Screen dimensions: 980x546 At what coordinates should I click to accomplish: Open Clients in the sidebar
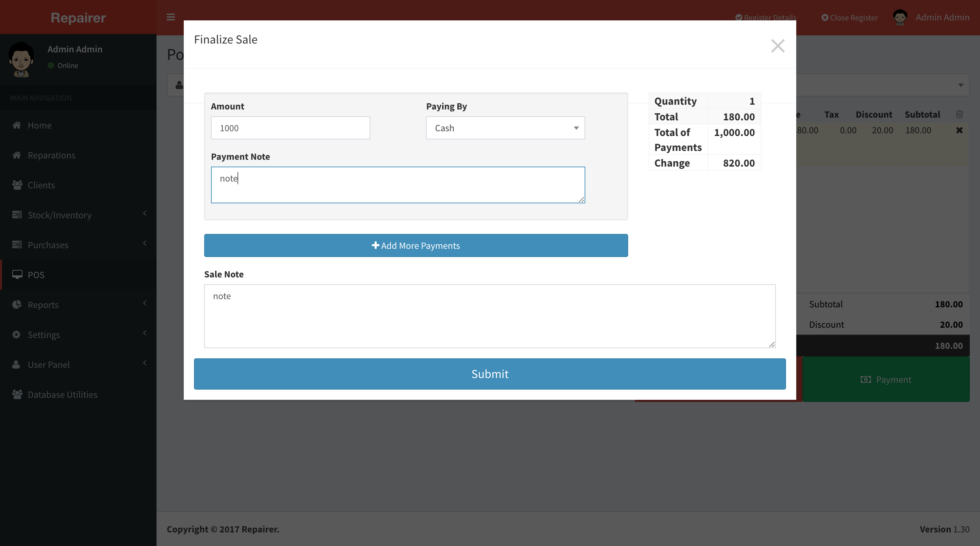click(78, 185)
